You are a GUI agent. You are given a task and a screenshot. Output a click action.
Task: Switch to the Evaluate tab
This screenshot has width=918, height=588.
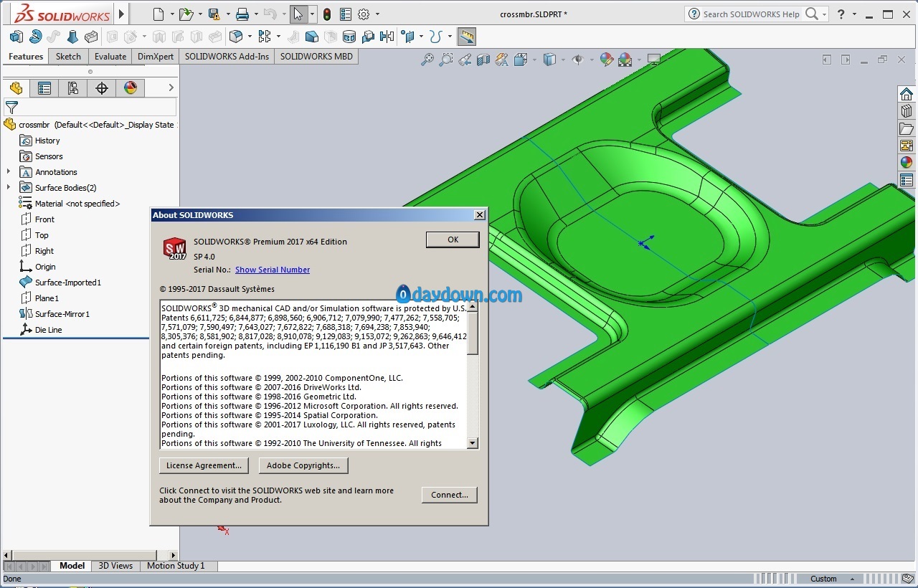click(x=110, y=57)
